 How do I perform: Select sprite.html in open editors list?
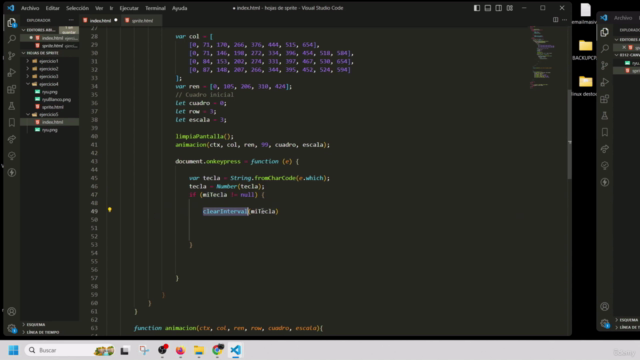(x=52, y=46)
